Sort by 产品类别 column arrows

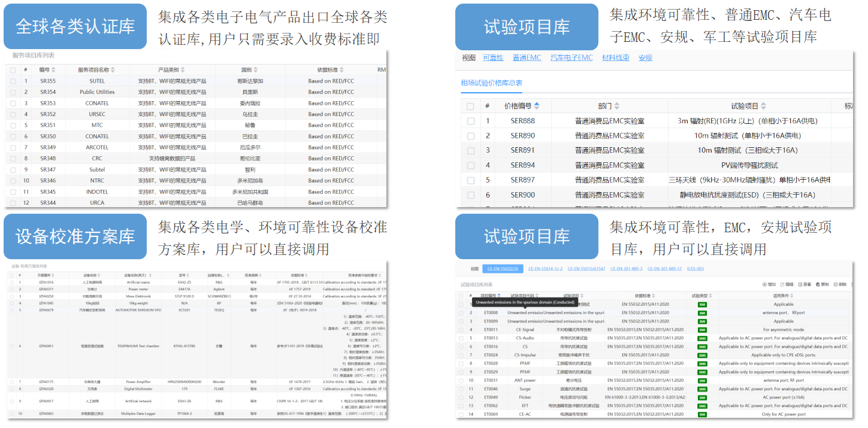[x=183, y=70]
